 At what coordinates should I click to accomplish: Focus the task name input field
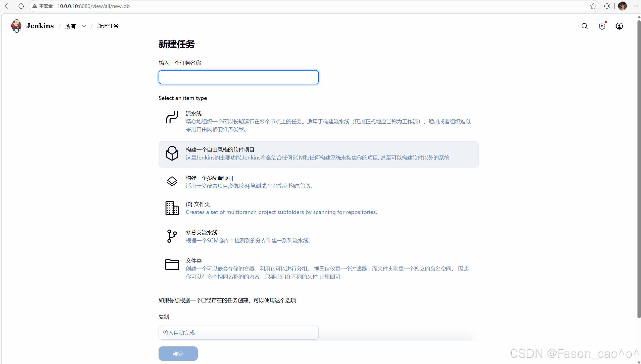[238, 77]
